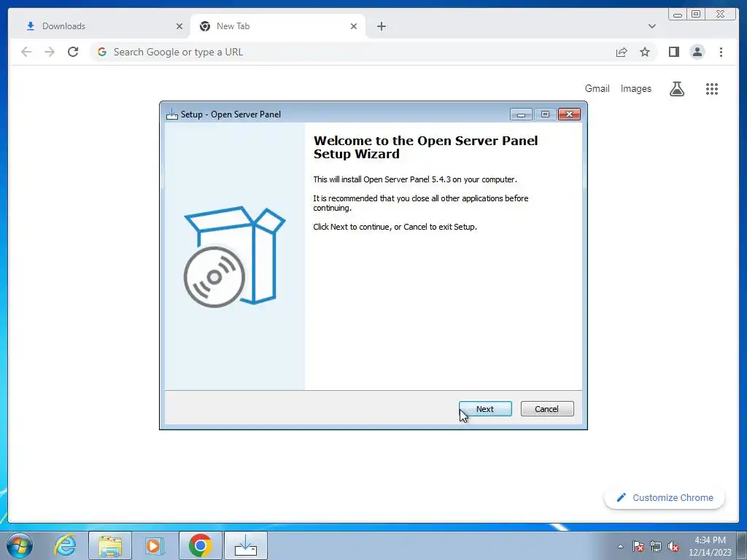
Task: Open Action Center flag icon in tray
Action: pyautogui.click(x=638, y=546)
